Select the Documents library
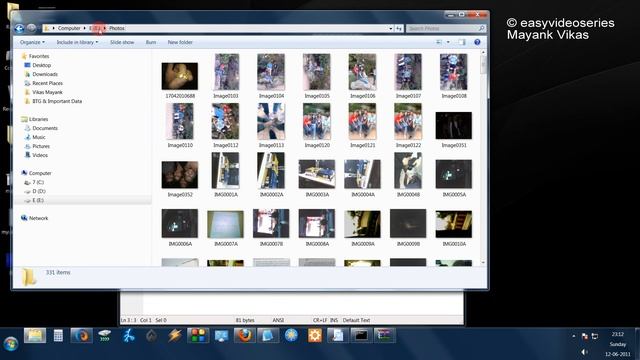This screenshot has height=360, width=640. tap(45, 128)
